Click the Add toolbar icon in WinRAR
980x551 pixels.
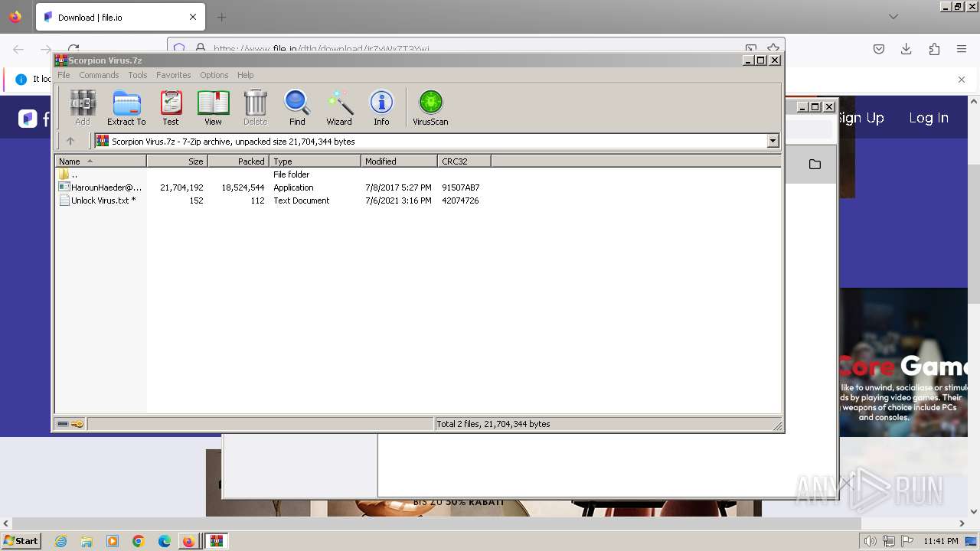click(x=82, y=107)
